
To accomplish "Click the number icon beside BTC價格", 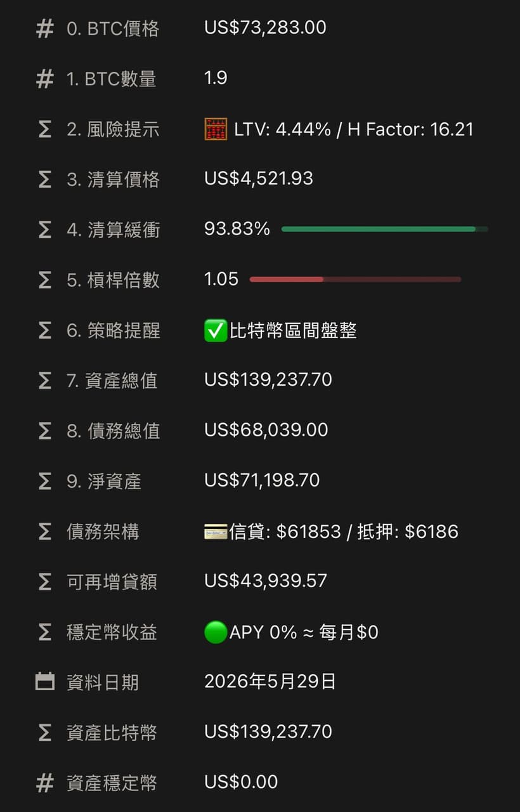I will (45, 29).
